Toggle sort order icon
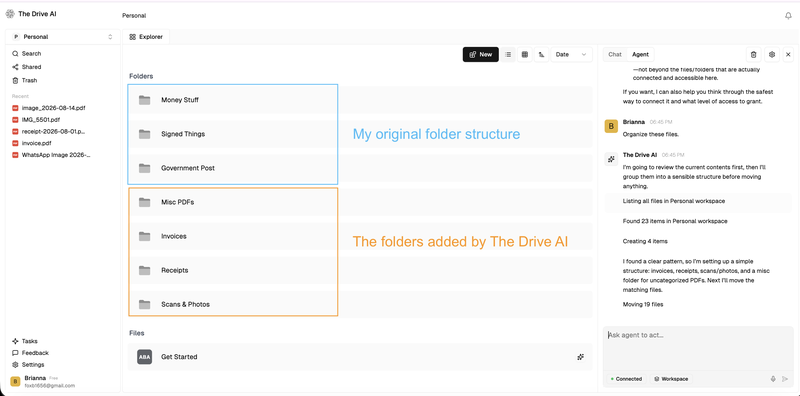Screen dimensions: 800x396 [541, 55]
